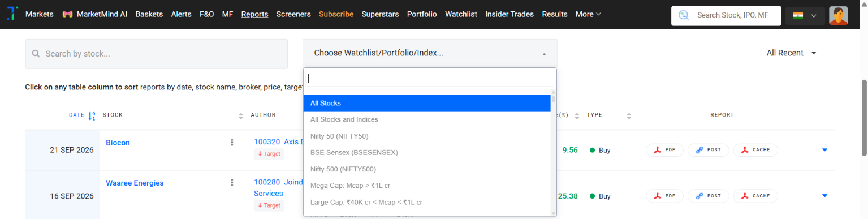Sort reports by the DATE column icon
The width and height of the screenshot is (868, 219).
pyautogui.click(x=92, y=115)
